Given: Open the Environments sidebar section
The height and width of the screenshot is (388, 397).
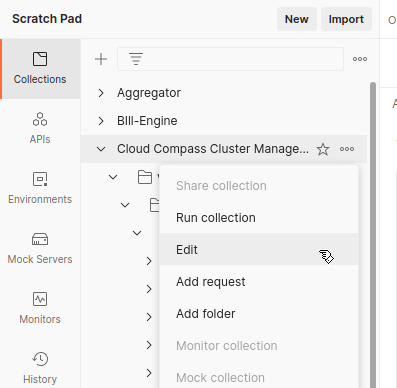Looking at the screenshot, I should point(40,188).
